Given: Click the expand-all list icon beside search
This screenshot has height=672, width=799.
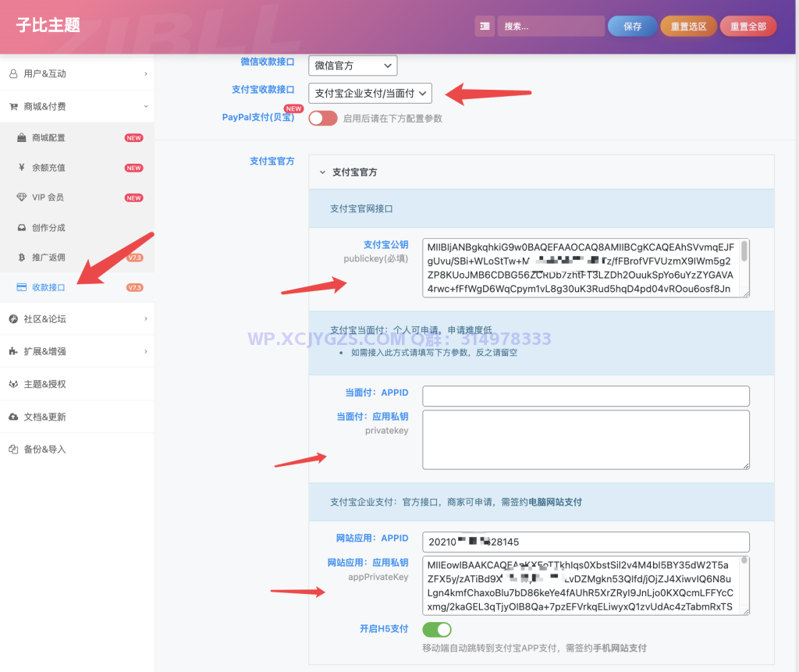Looking at the screenshot, I should click(x=485, y=26).
